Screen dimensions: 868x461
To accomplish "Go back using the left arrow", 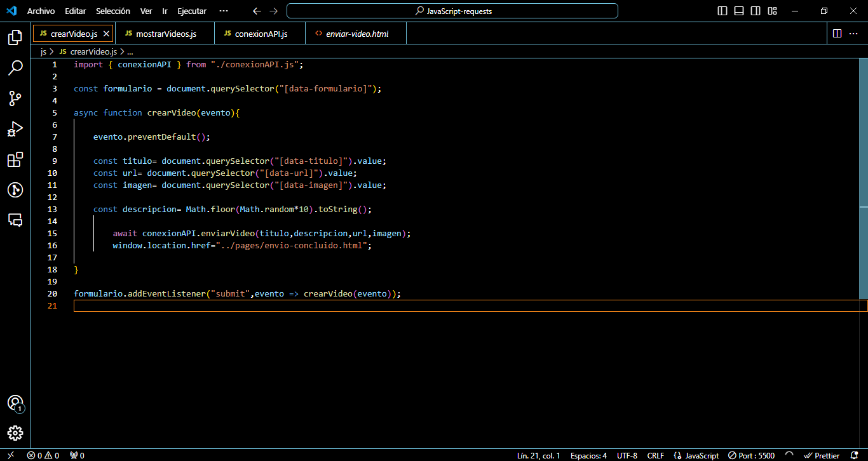I will coord(257,11).
